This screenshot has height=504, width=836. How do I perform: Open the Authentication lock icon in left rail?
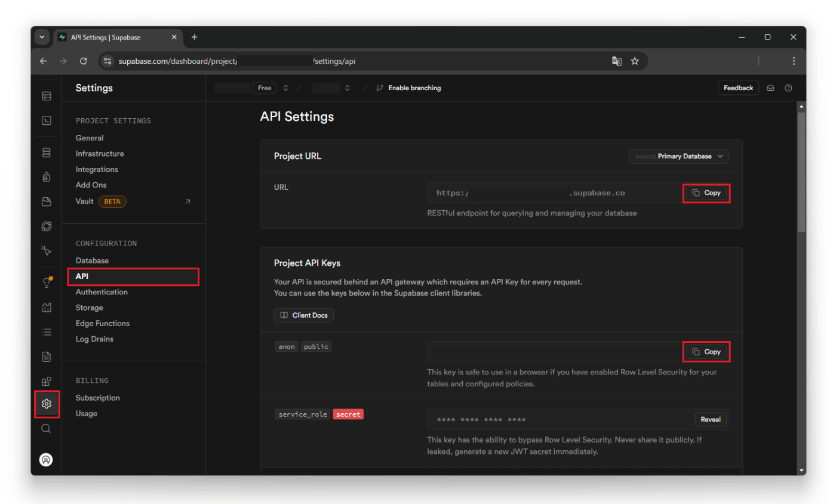click(46, 177)
